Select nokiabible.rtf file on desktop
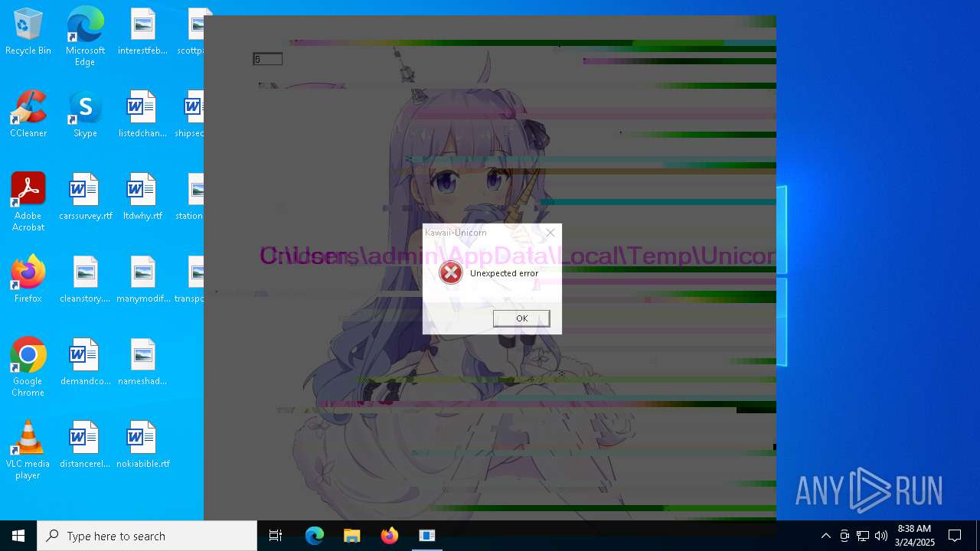Image resolution: width=980 pixels, height=551 pixels. (142, 445)
